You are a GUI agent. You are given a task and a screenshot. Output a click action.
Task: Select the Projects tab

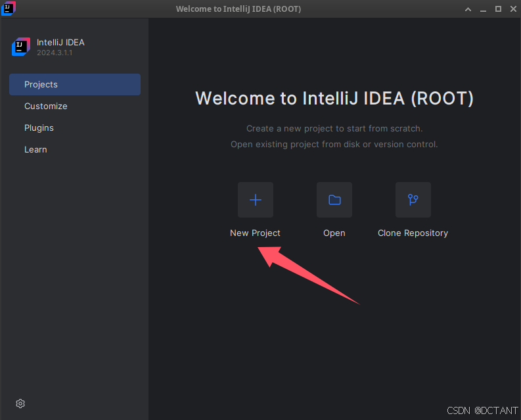pyautogui.click(x=75, y=85)
